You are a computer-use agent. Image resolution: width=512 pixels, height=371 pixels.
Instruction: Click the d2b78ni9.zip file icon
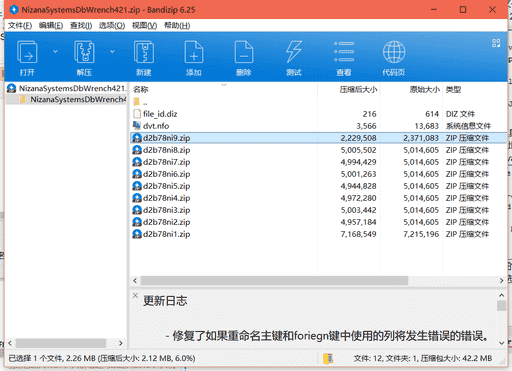click(x=137, y=138)
